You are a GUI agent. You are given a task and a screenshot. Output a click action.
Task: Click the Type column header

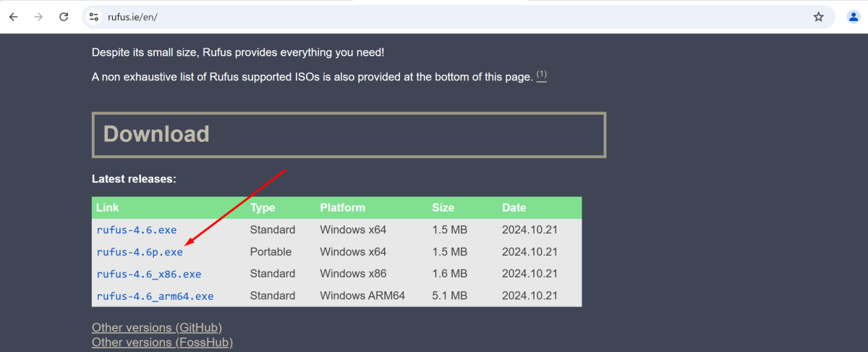[x=263, y=208]
